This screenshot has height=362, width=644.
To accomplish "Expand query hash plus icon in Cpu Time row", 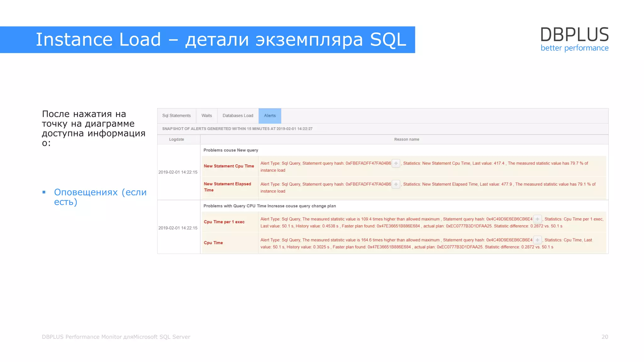I will click(537, 240).
